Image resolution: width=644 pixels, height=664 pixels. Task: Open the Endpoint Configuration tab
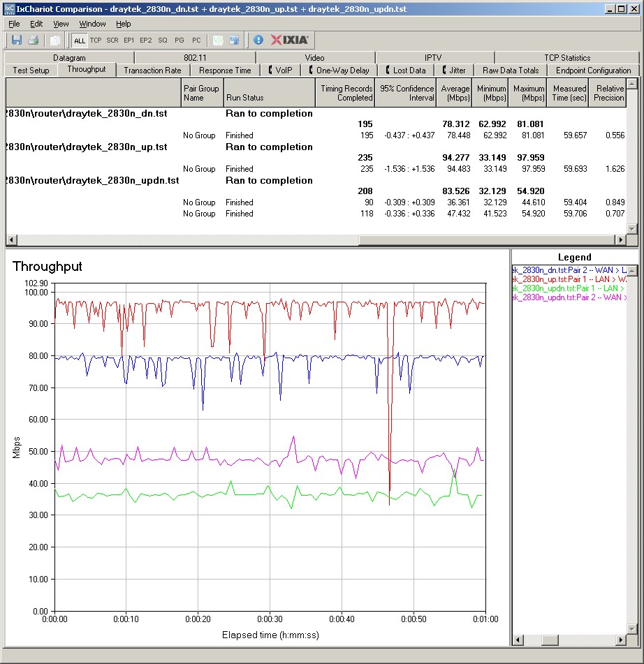tap(593, 71)
